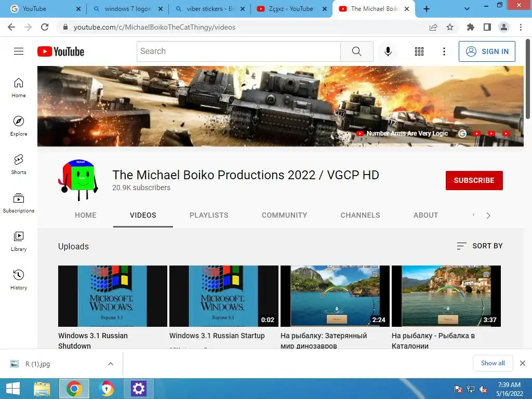Open downloaded file R (1).jpg
The image size is (532, 399).
pyautogui.click(x=37, y=364)
